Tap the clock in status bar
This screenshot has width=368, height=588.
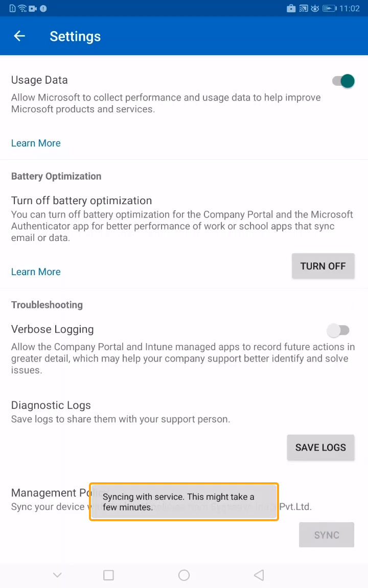click(350, 8)
